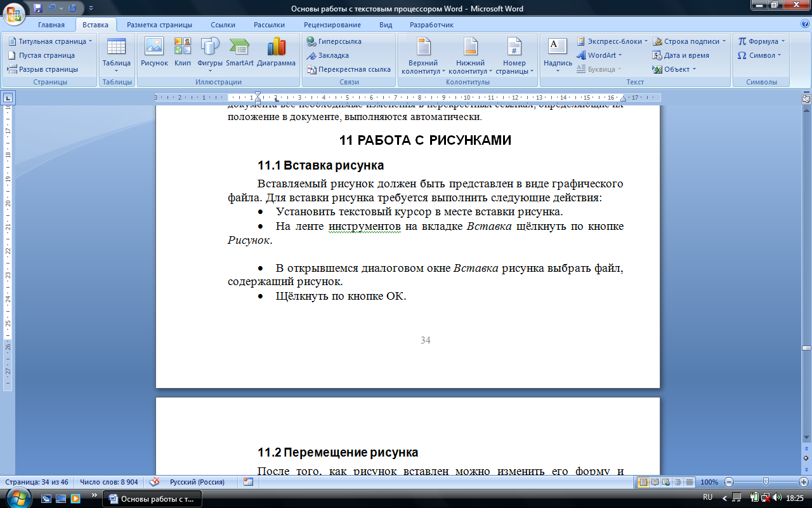This screenshot has height=508, width=812.
Task: Toggle the ruler view button
Action: point(806,99)
